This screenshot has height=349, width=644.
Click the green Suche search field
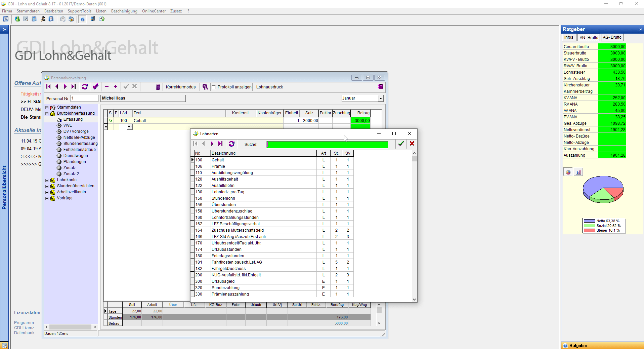click(x=327, y=144)
